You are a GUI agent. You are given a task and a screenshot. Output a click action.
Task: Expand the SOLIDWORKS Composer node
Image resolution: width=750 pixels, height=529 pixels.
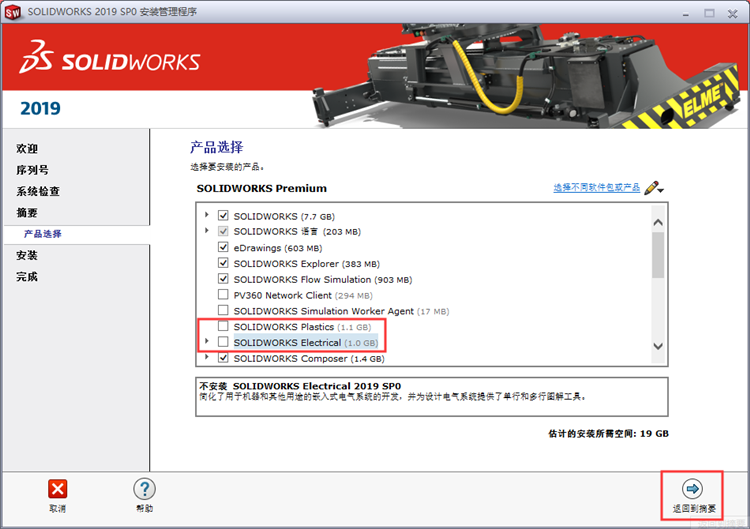coord(207,357)
